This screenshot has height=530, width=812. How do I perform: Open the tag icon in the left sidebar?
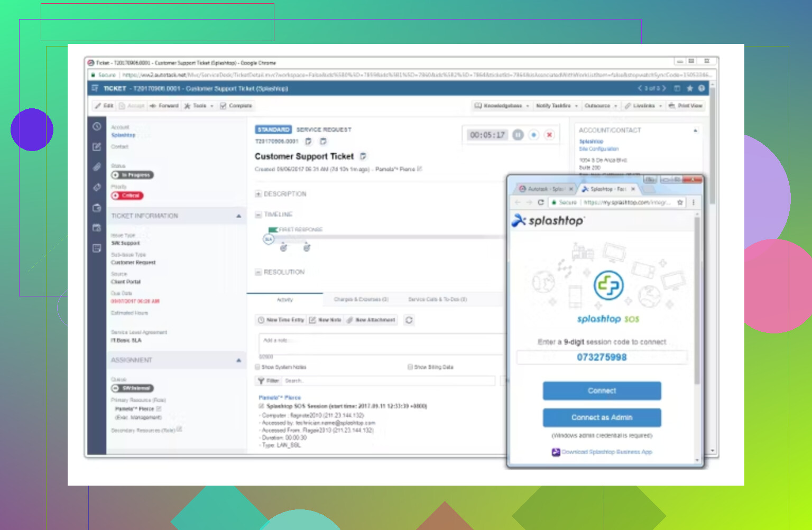point(97,187)
